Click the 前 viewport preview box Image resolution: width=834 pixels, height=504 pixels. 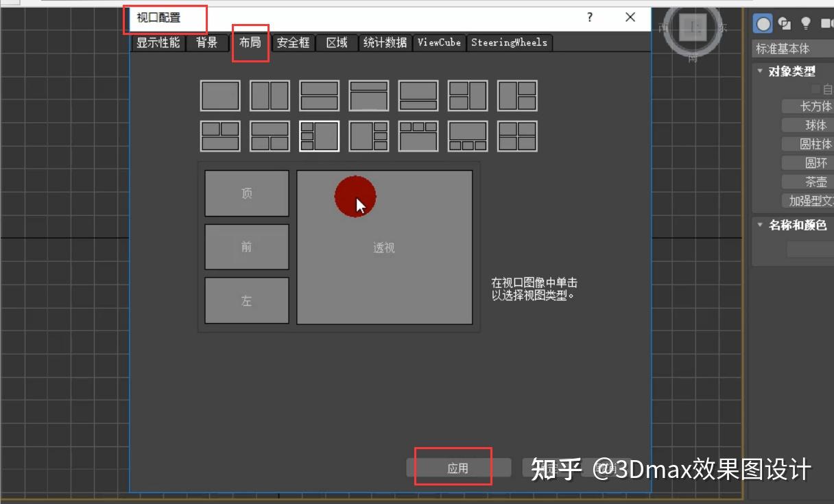[x=246, y=247]
